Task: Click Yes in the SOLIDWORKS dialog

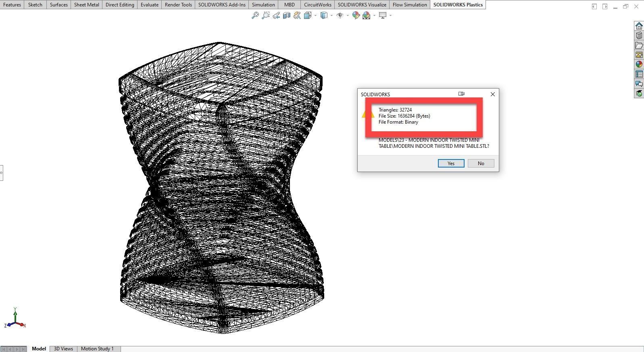Action: pyautogui.click(x=451, y=163)
